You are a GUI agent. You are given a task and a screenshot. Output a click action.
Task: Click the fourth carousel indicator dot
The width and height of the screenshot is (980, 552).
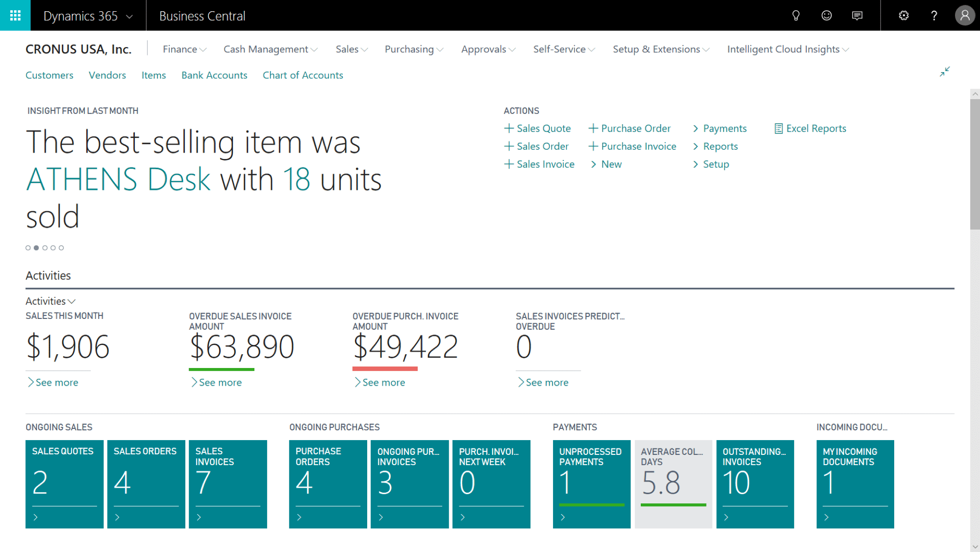pyautogui.click(x=53, y=248)
